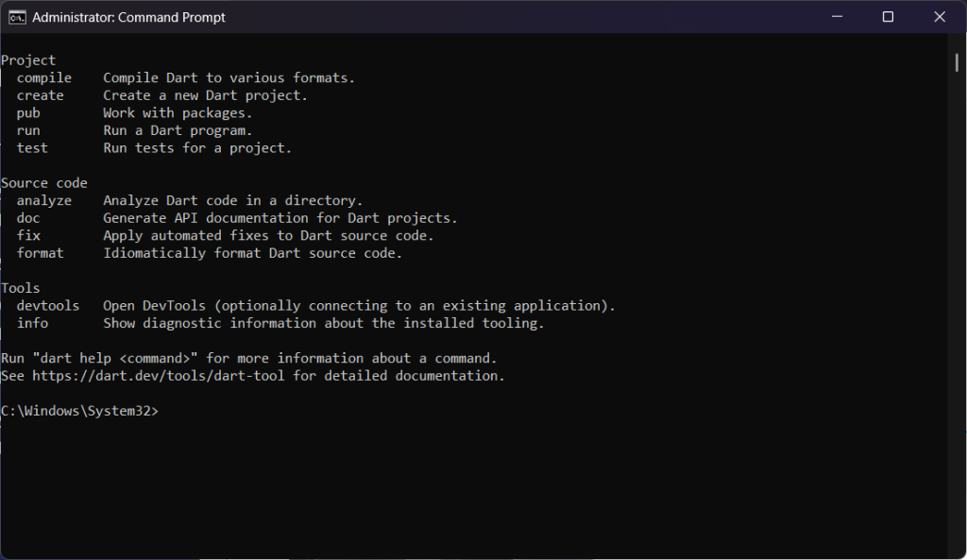This screenshot has width=967, height=560.
Task: Click the C:\Windows\System32> prompt line
Action: coord(80,411)
